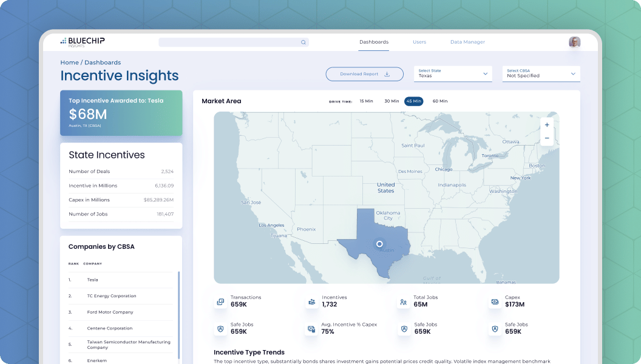Zoom in on the map with plus
The height and width of the screenshot is (364, 641).
click(x=547, y=125)
